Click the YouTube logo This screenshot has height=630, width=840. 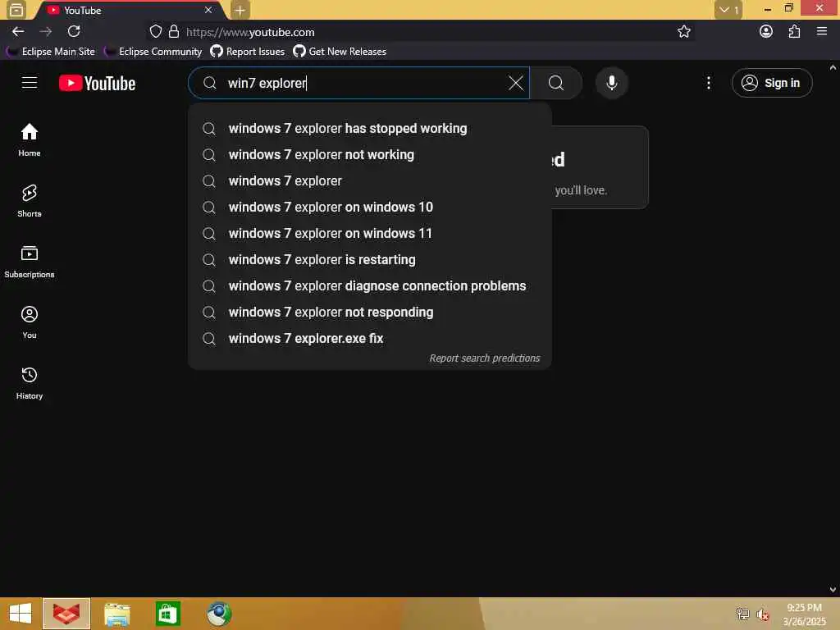click(97, 83)
